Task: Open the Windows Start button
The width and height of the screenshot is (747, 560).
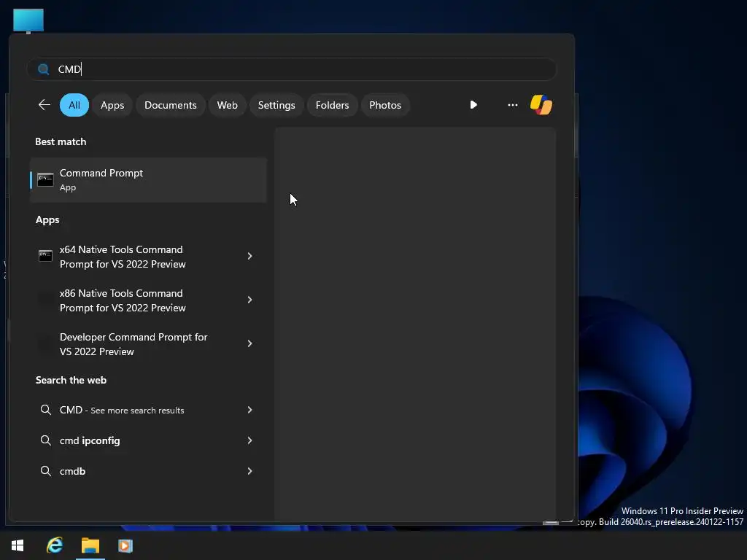Action: click(18, 545)
